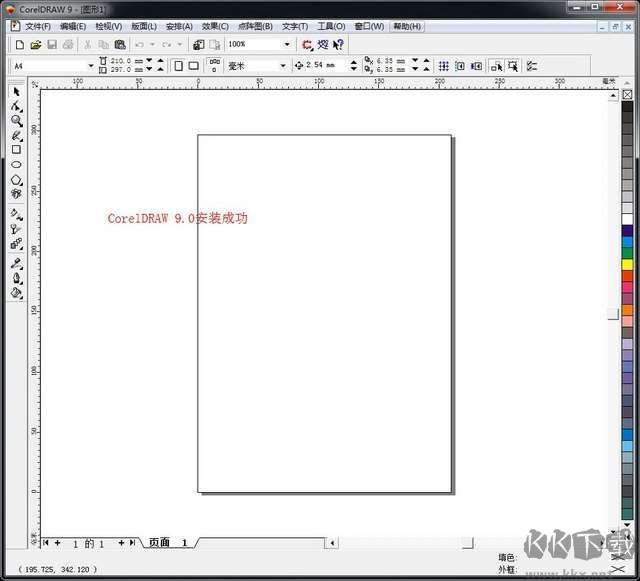640x581 pixels.
Task: Open the 文件(F) menu
Action: click(38, 27)
